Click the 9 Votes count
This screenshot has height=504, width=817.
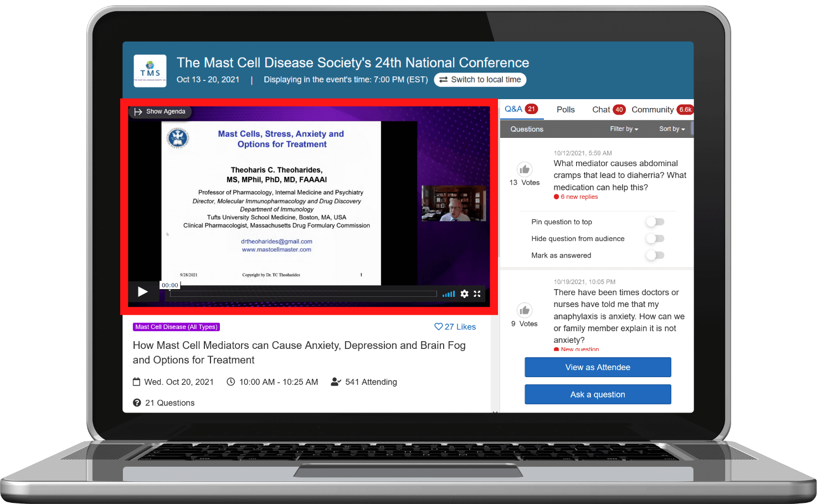coord(525,323)
